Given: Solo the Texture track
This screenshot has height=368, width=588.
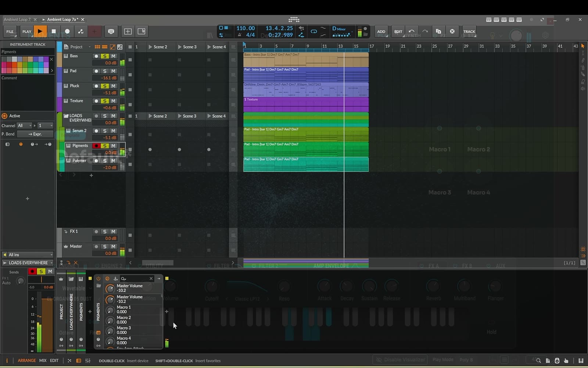Looking at the screenshot, I should pos(105,101).
